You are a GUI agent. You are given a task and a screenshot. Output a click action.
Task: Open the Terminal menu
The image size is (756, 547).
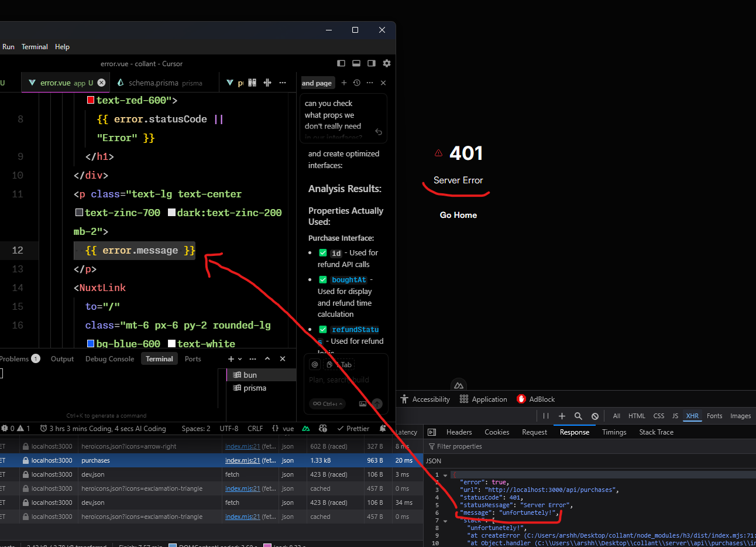coord(35,47)
